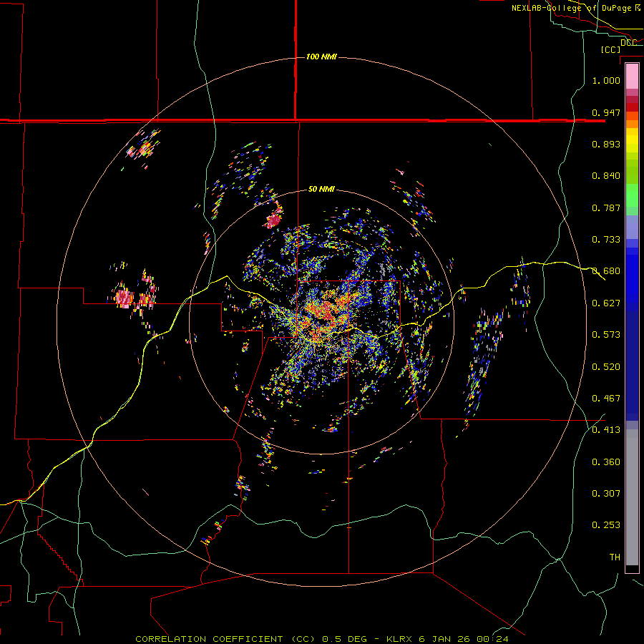The image size is (644, 644).
Task: Click the TH threshold label
Action: pyautogui.click(x=615, y=557)
